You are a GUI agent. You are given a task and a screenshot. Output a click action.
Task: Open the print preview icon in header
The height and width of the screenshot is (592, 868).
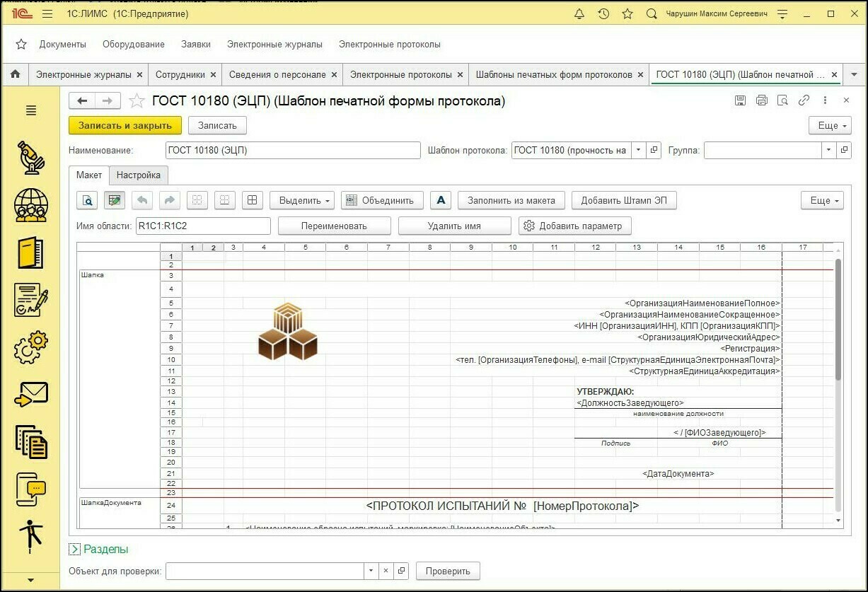[x=782, y=100]
